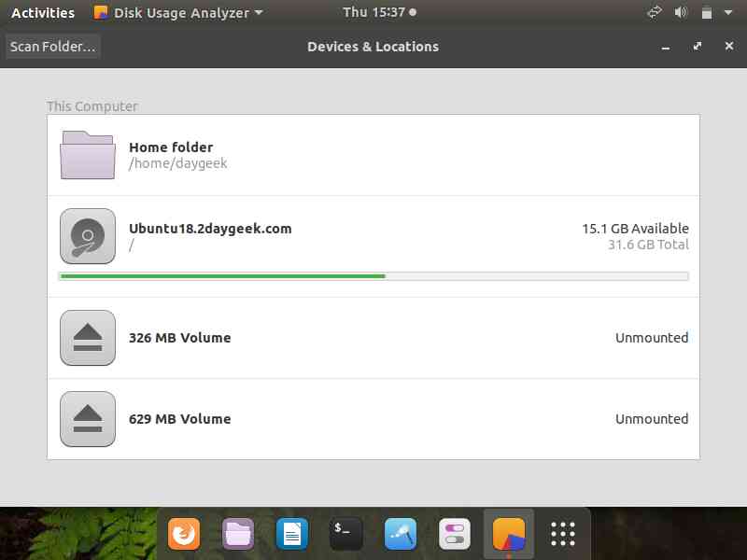
Task: Open the system menu arrow in top bar
Action: coord(728,13)
